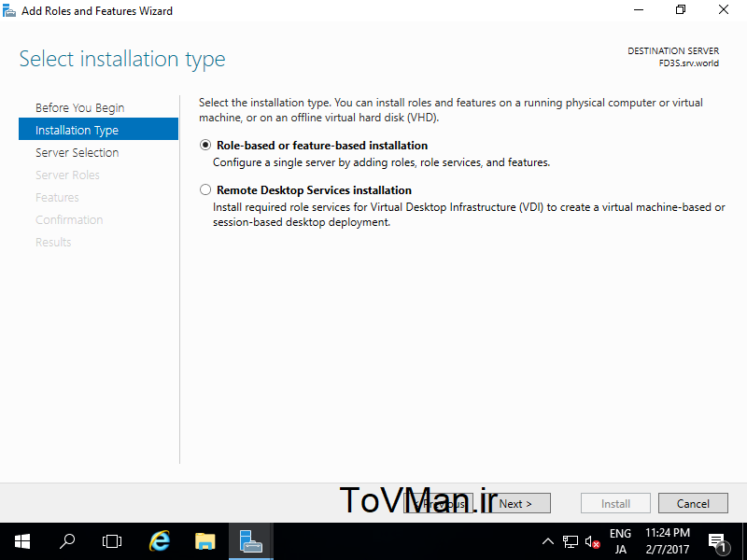The image size is (747, 560).
Task: Jump to Server Selection step
Action: (x=78, y=153)
